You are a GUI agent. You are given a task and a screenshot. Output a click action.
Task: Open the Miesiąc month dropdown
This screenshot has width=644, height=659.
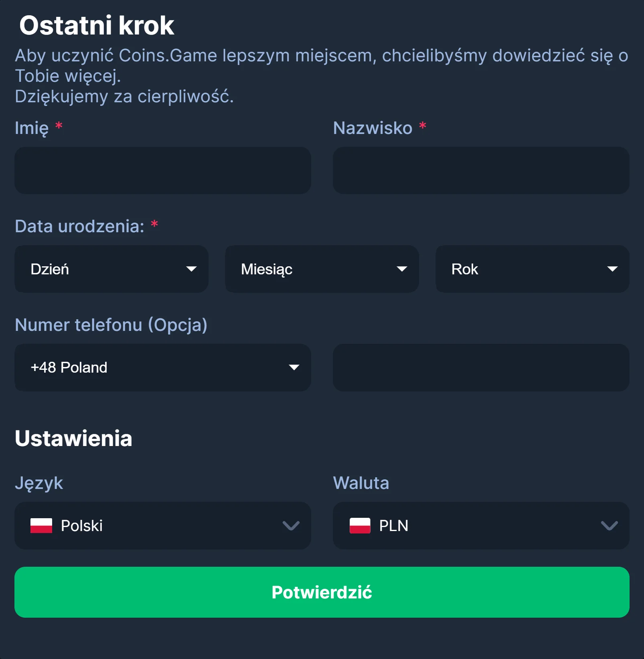coord(322,269)
